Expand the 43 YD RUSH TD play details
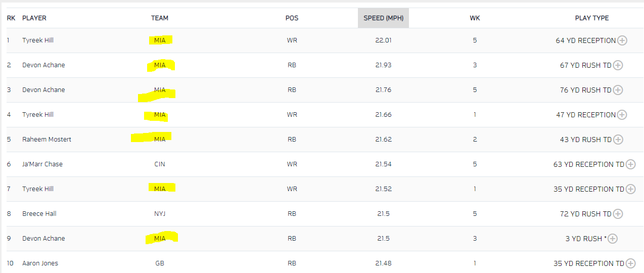Viewport: 644px width, 273px height. click(x=618, y=140)
